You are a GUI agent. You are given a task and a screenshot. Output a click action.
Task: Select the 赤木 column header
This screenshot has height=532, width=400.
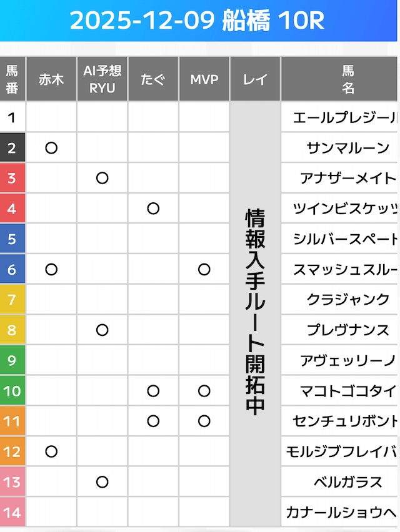pos(52,79)
